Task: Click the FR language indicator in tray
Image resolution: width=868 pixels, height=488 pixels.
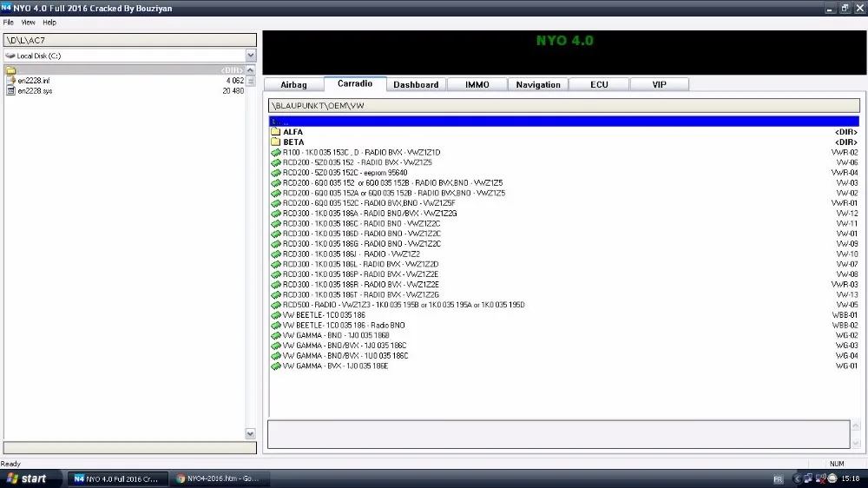Action: [x=778, y=479]
